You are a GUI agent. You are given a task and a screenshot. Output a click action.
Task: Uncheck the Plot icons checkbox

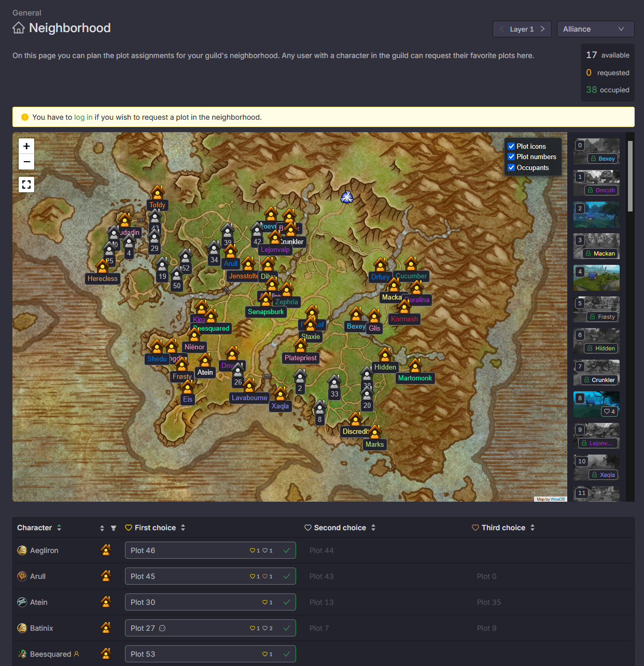511,146
